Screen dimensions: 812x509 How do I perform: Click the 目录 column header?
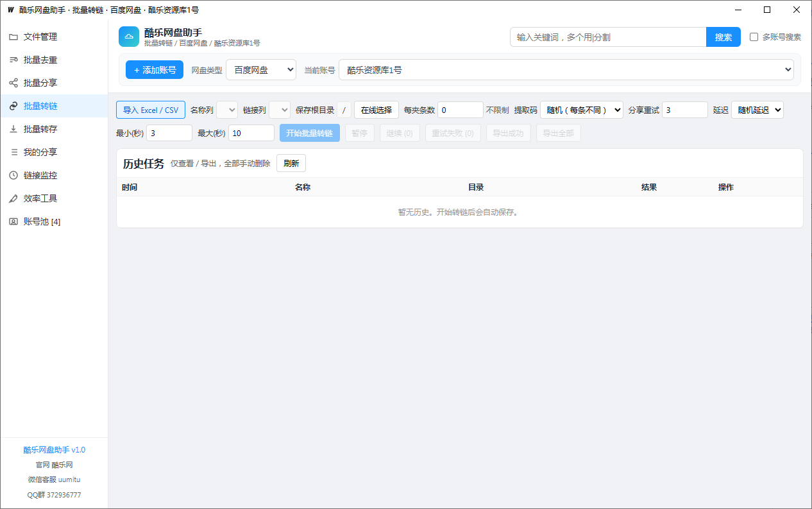(476, 187)
